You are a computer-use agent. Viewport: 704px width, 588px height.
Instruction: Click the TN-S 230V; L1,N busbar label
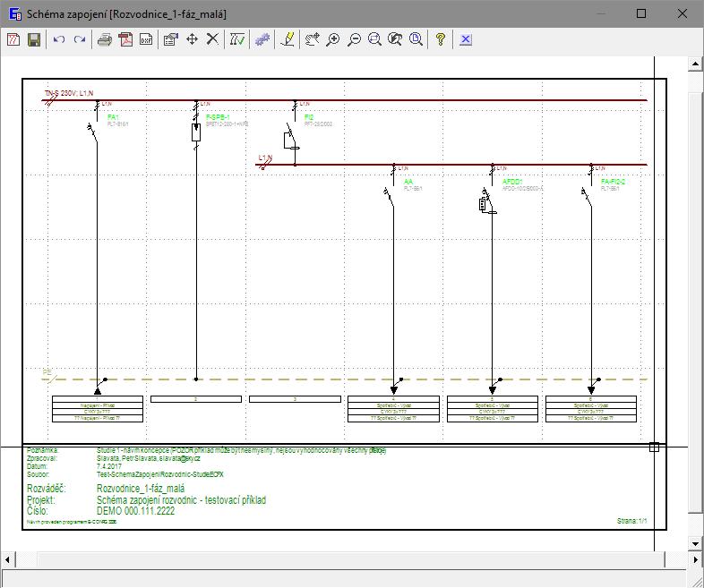(69, 93)
